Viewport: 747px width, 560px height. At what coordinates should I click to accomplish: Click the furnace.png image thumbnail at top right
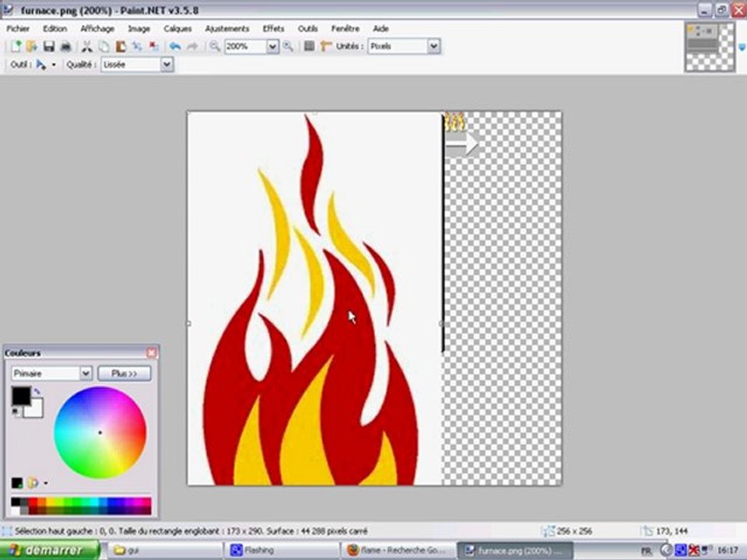pos(710,47)
